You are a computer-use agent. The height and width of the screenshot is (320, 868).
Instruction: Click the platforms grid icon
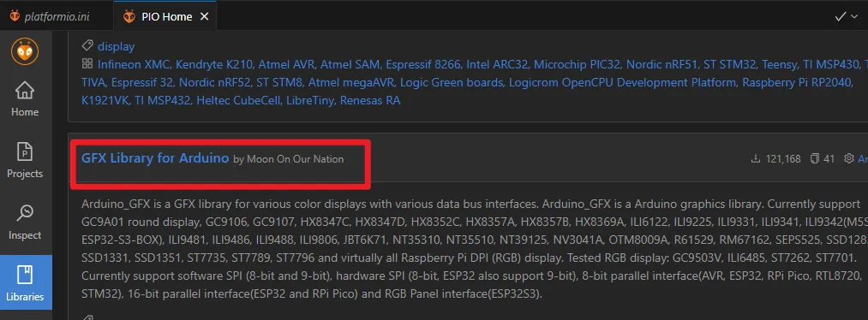[87, 63]
